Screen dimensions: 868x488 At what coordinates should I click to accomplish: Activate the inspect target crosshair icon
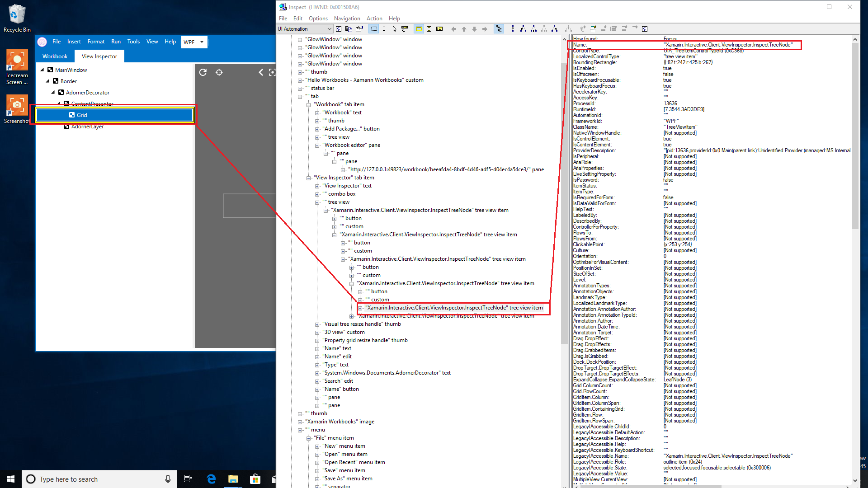(219, 72)
